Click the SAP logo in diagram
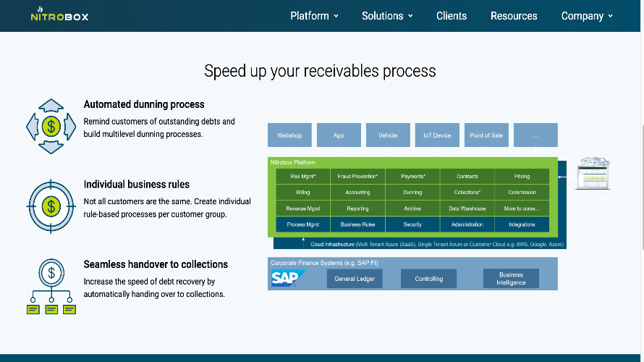This screenshot has height=362, width=644. click(289, 278)
